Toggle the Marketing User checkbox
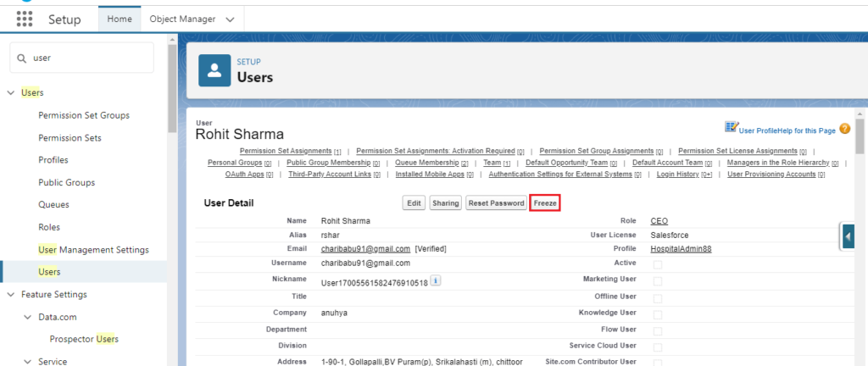This screenshot has height=366, width=868. (x=657, y=280)
